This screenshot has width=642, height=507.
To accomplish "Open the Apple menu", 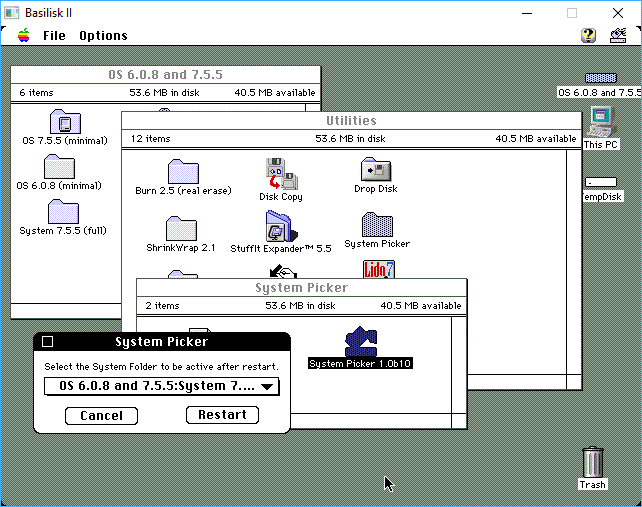I will pos(24,36).
